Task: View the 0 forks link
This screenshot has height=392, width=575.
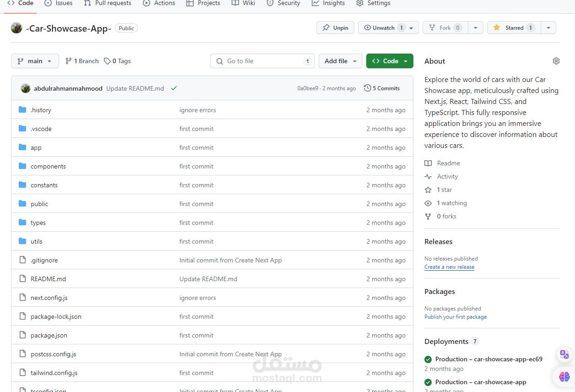Action: (440, 216)
